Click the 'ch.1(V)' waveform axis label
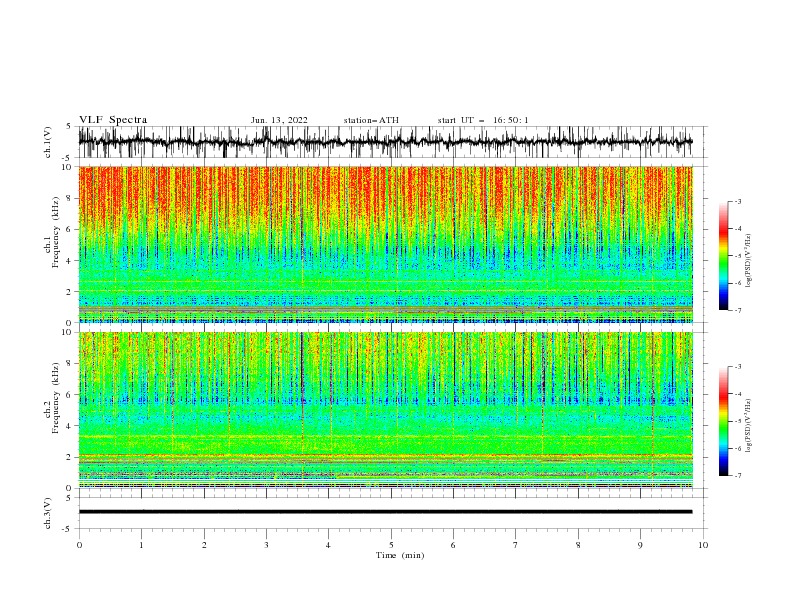 tap(48, 142)
